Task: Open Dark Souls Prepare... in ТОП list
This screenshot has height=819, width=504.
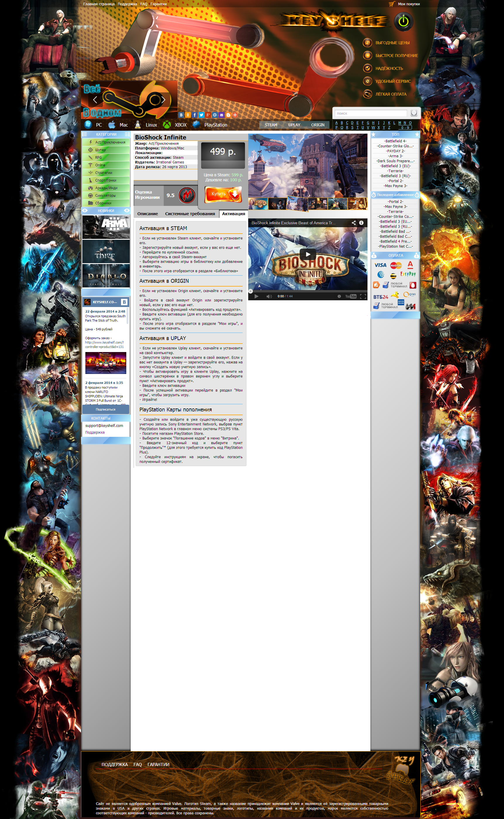Action: pyautogui.click(x=396, y=161)
